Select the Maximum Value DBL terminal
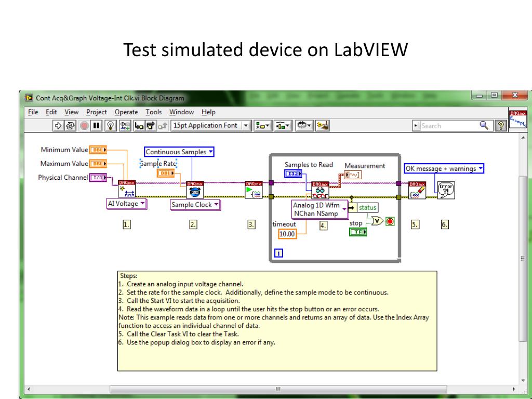 pos(98,164)
